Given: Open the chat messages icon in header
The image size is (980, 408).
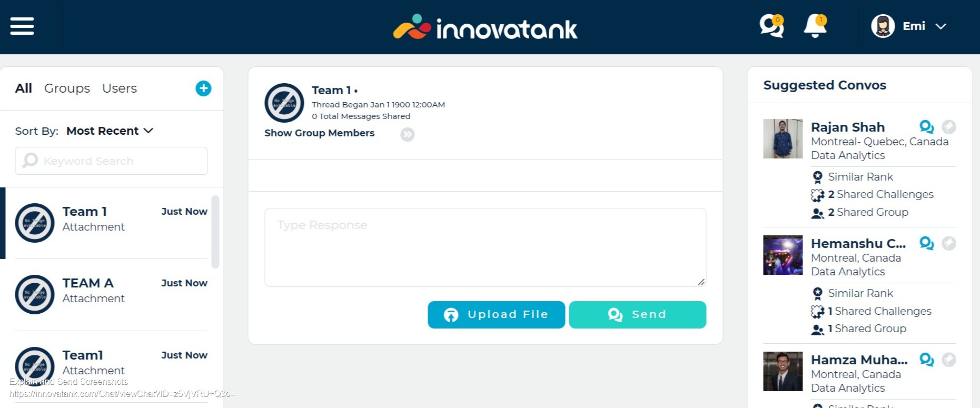Looking at the screenshot, I should click(771, 26).
